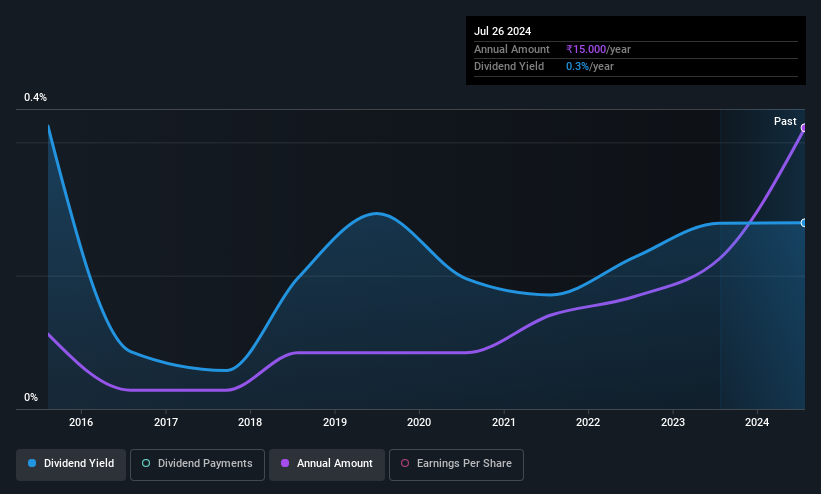The width and height of the screenshot is (821, 494).
Task: Select the 2024 x-axis label
Action: pos(757,422)
